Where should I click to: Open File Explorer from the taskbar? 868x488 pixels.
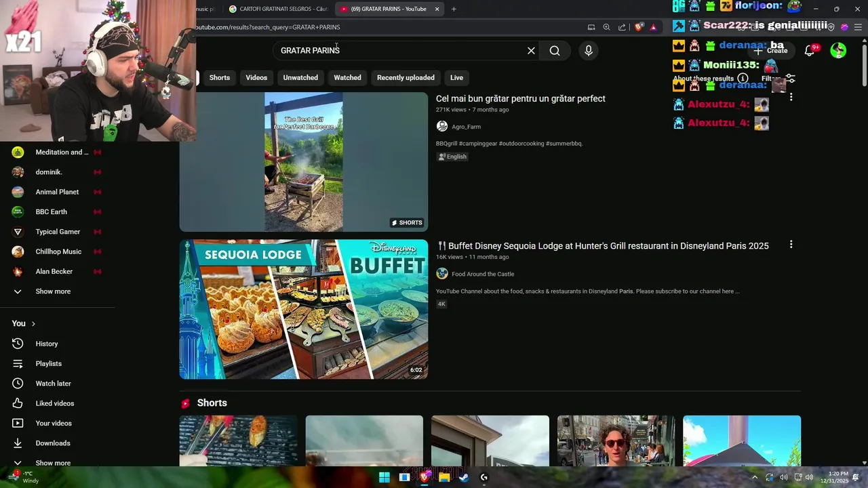tap(444, 477)
